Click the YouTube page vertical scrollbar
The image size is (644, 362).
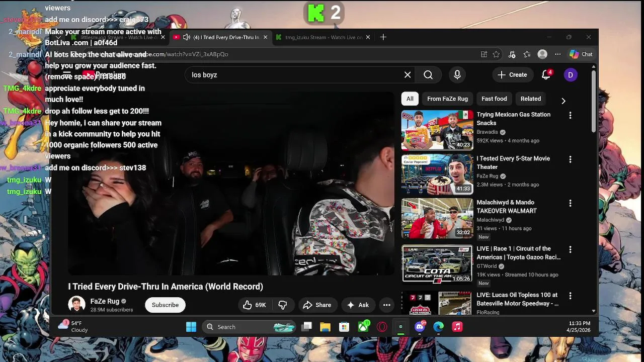pyautogui.click(x=594, y=101)
